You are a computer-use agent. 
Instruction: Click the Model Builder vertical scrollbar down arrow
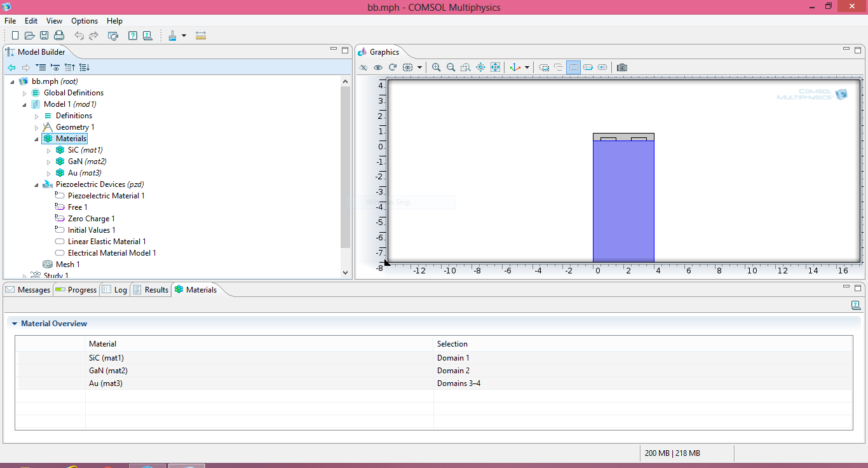point(346,273)
